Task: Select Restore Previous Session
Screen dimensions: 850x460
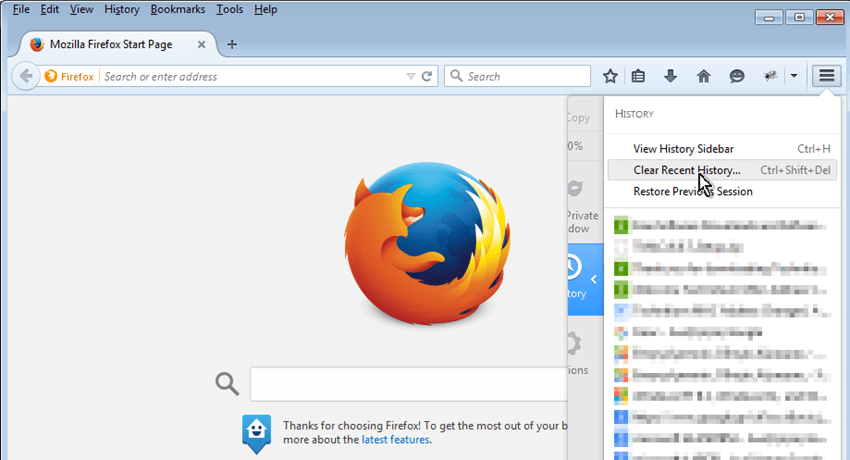Action: pos(722,191)
